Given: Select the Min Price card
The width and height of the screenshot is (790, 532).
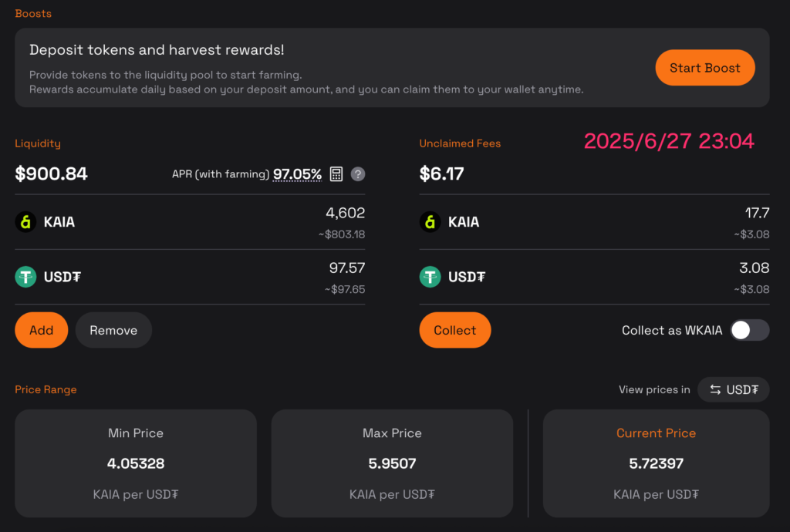Looking at the screenshot, I should (136, 463).
